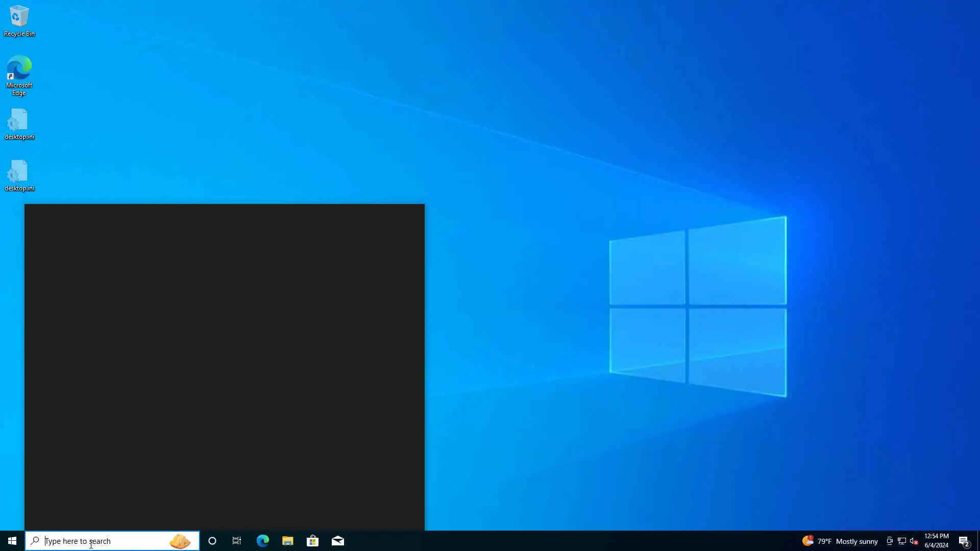980x551 pixels.
Task: Select the second desktop.ini file icon
Action: (x=19, y=175)
